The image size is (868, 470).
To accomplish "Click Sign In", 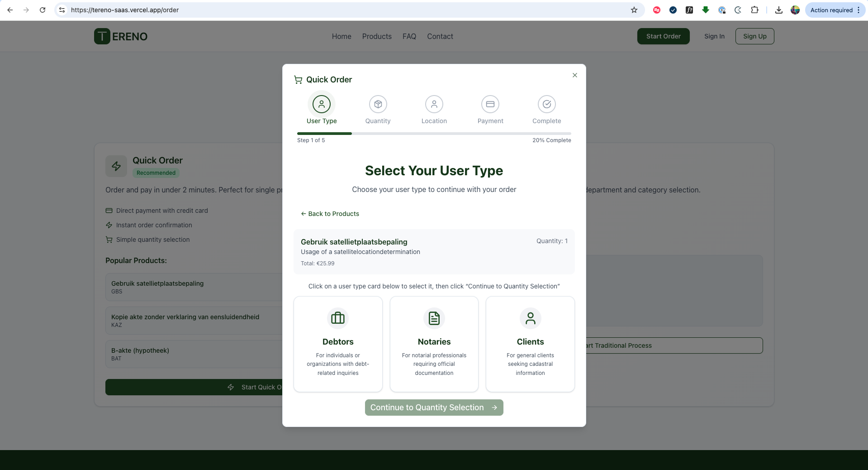I will pyautogui.click(x=714, y=36).
